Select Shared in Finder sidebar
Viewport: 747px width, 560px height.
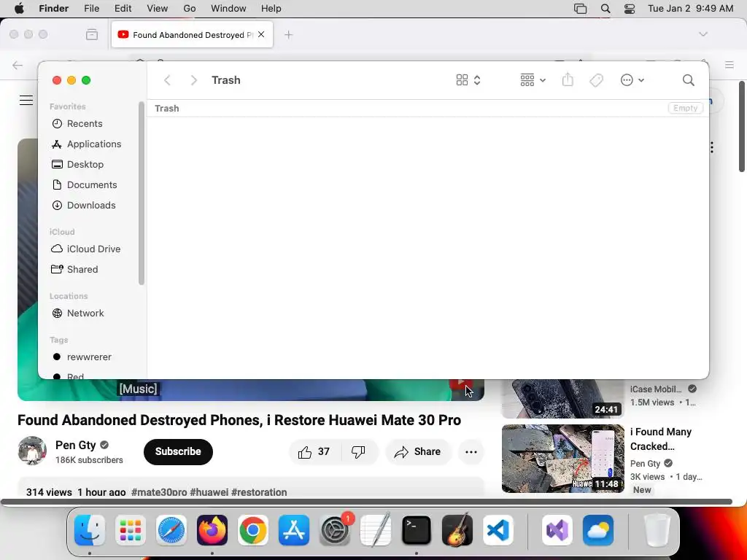coord(82,270)
